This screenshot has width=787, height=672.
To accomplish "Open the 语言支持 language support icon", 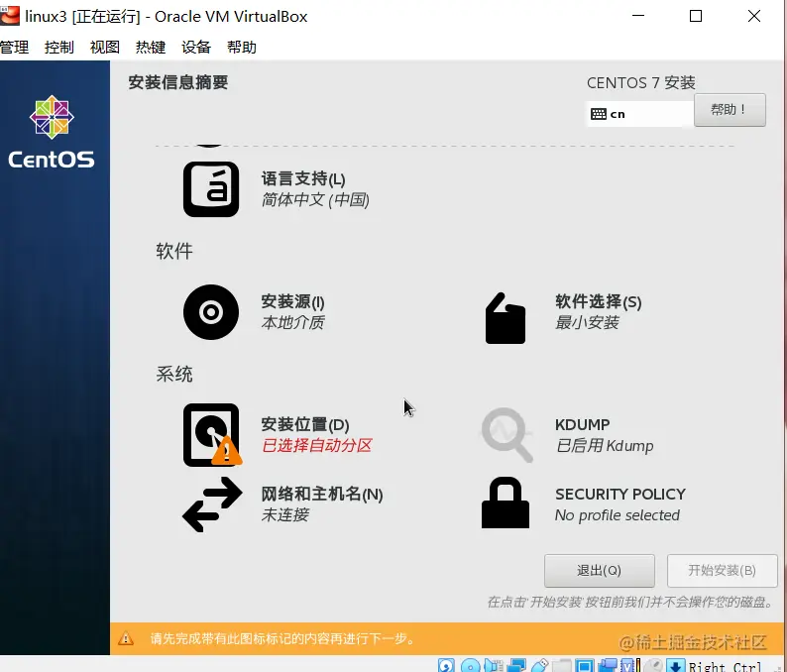I will (211, 189).
